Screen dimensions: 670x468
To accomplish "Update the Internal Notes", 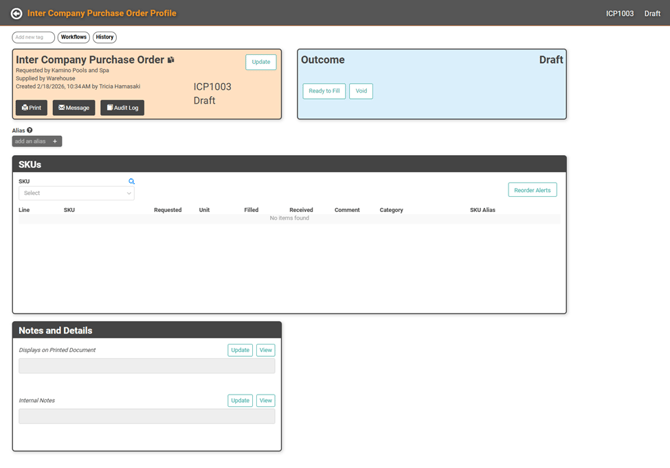I will [240, 400].
